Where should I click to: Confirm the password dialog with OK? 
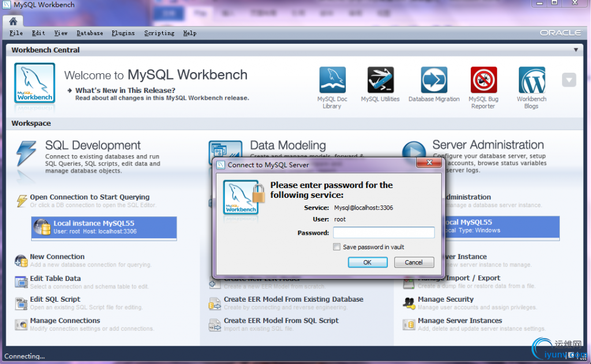pyautogui.click(x=368, y=262)
